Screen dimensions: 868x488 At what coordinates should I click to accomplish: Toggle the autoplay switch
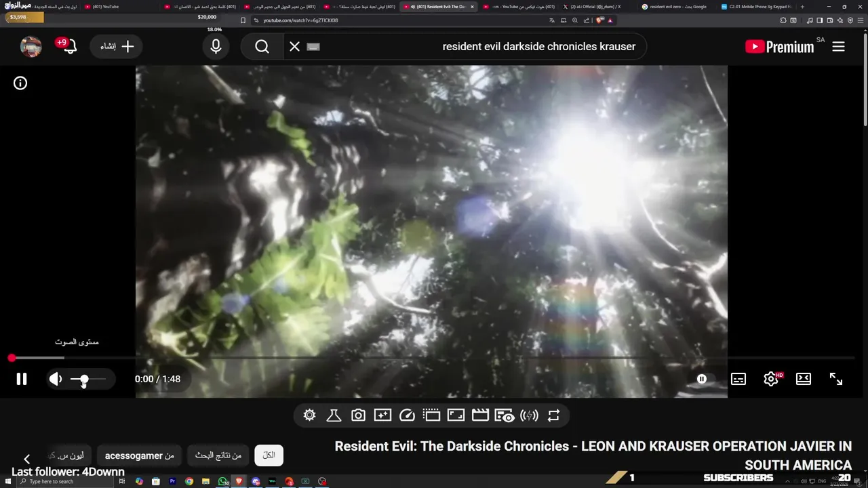pyautogui.click(x=702, y=379)
